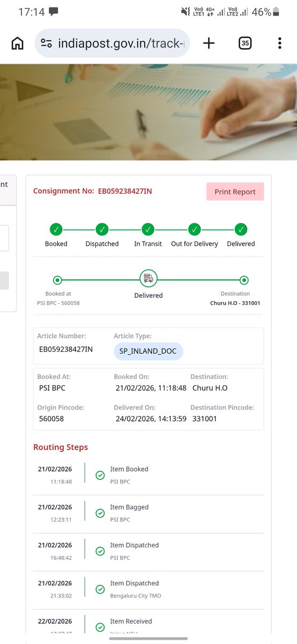Tap the delivery truck icon
The height and width of the screenshot is (644, 297).
point(148,279)
